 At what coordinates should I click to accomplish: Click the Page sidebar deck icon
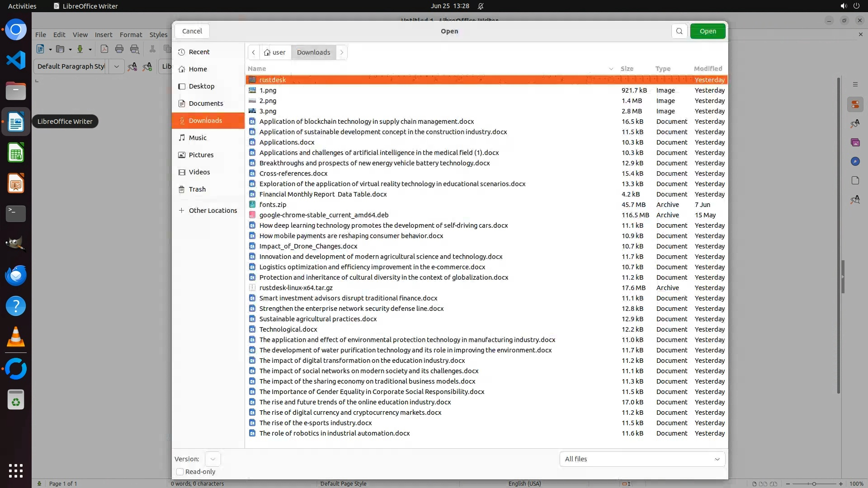pyautogui.click(x=855, y=180)
